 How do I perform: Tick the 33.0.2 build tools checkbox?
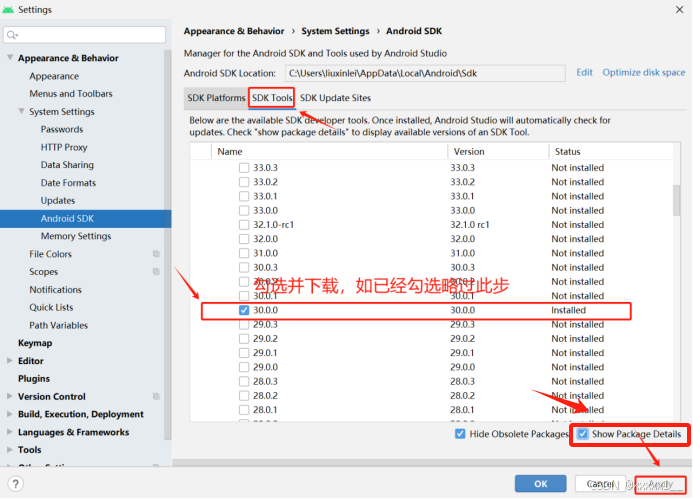click(x=244, y=182)
